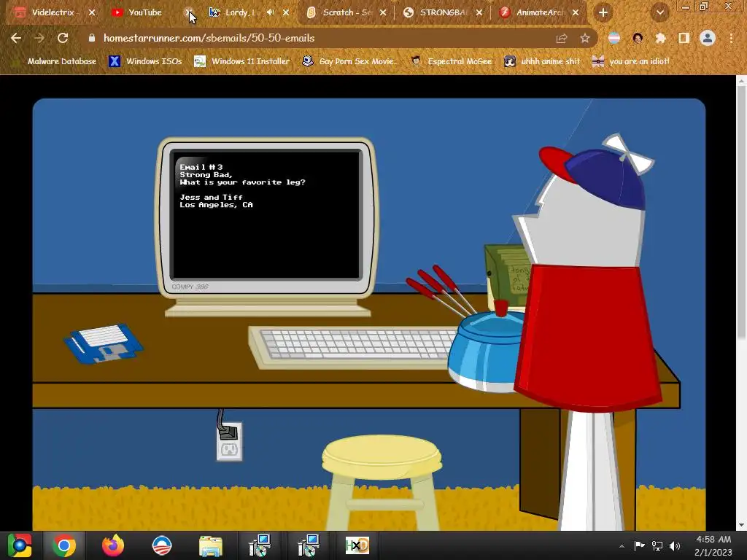Open Chrome from the taskbar
Viewport: 747px width, 560px height.
(64, 545)
